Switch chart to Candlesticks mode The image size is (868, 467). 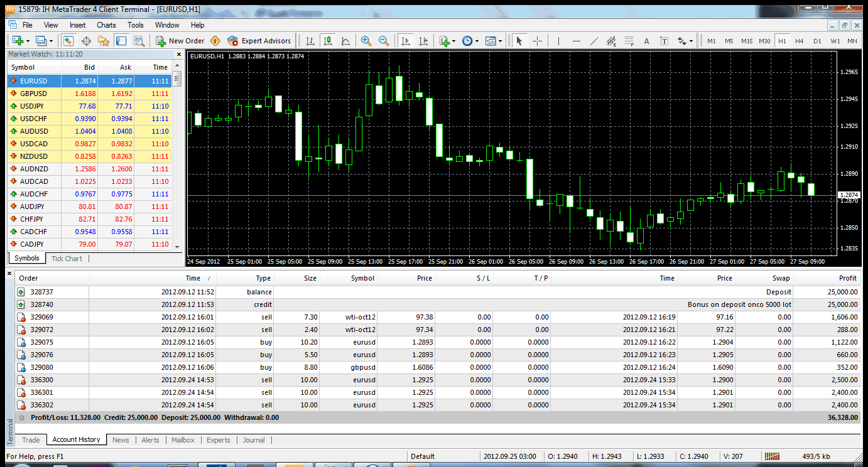pos(327,41)
